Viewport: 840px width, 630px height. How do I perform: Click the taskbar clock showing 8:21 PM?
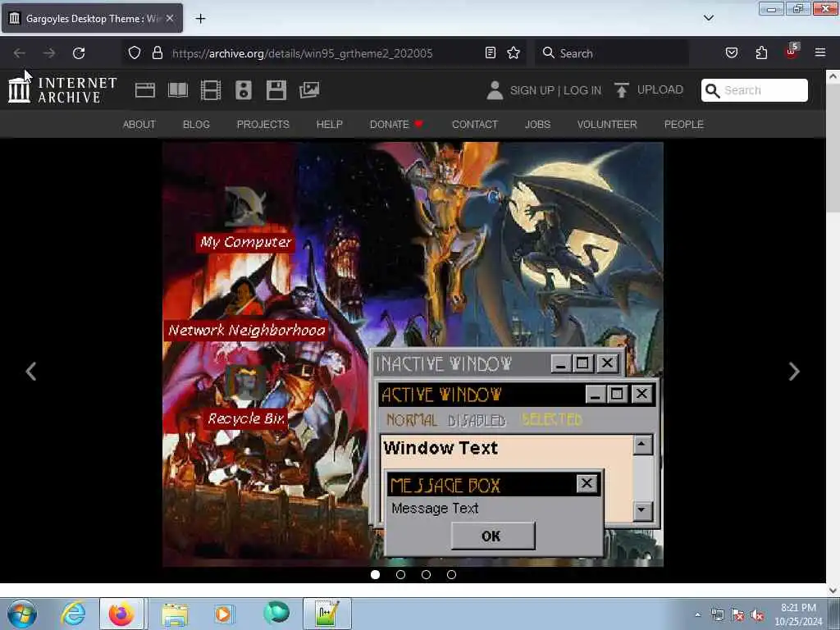[x=798, y=614]
